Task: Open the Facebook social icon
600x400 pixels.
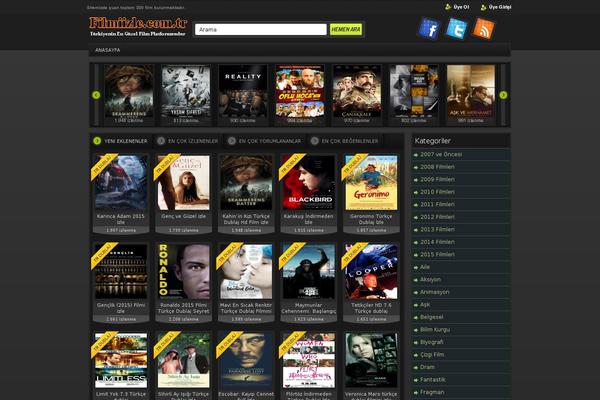Action: coord(429,28)
